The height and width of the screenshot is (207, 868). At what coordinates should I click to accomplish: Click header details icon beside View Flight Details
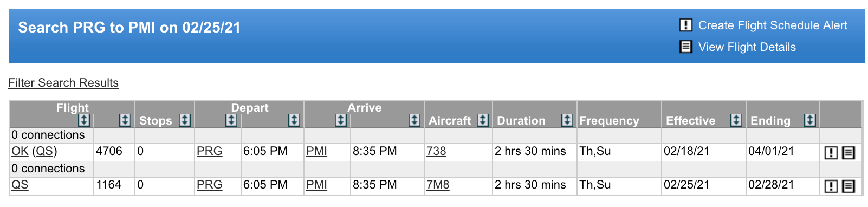[686, 47]
